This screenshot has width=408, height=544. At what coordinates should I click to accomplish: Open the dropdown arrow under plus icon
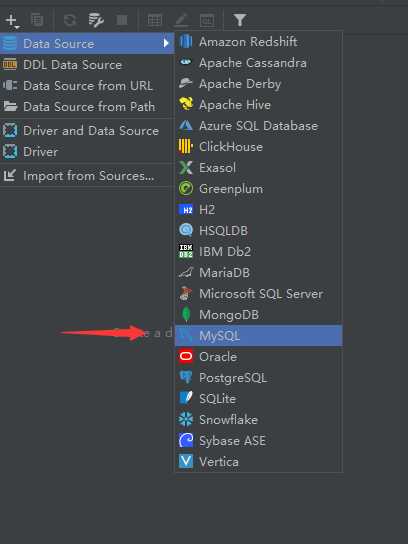pos(17,27)
